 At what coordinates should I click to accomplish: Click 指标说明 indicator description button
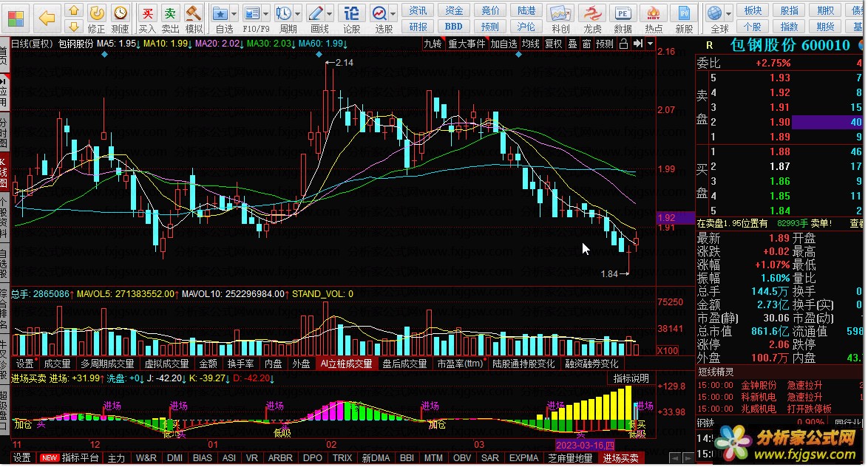(x=631, y=378)
